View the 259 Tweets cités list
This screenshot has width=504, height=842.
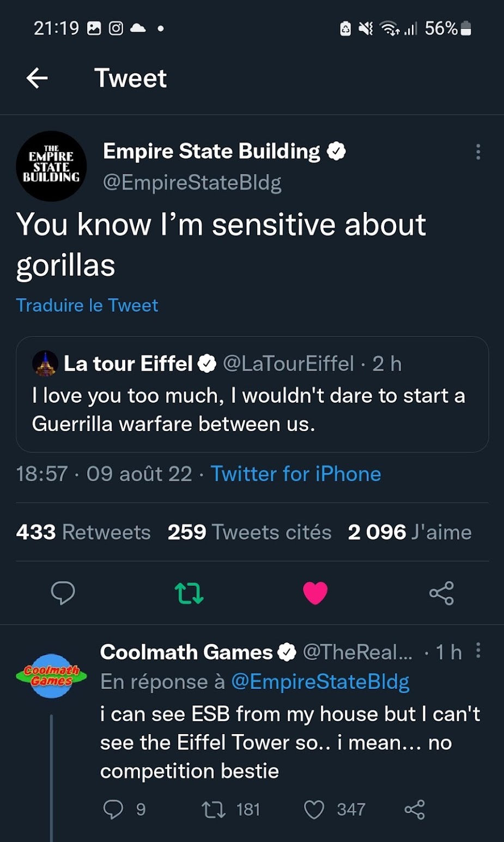click(250, 532)
